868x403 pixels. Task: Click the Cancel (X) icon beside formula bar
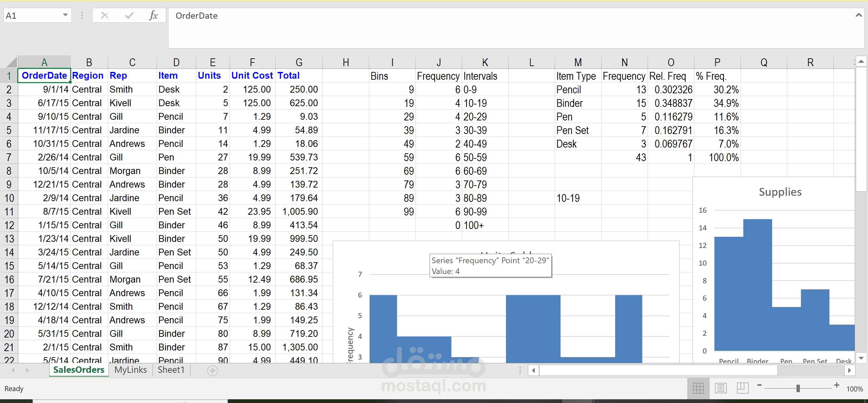[104, 15]
